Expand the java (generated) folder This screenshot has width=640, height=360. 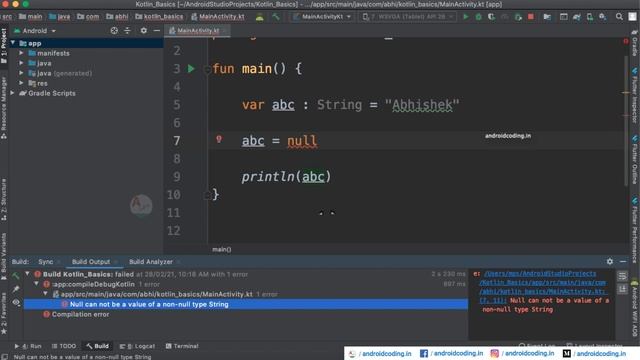(x=21, y=73)
